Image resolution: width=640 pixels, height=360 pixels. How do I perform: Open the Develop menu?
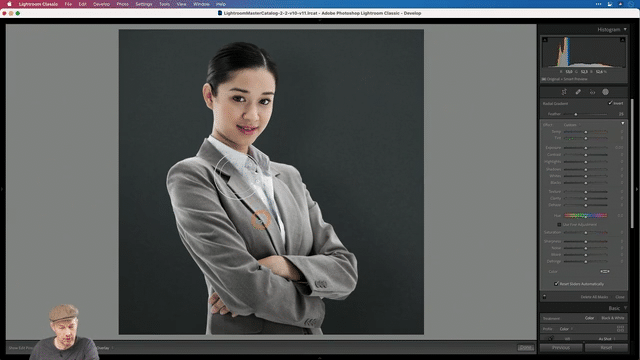(x=101, y=4)
